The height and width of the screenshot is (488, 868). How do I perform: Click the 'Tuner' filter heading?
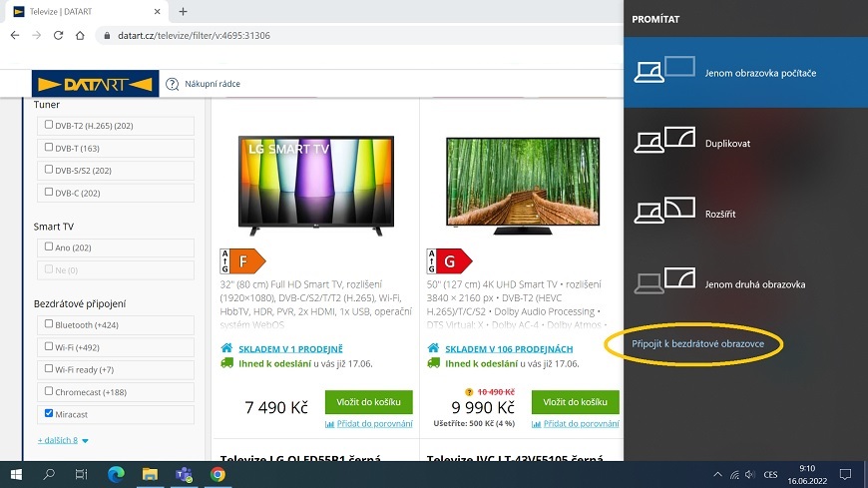47,104
